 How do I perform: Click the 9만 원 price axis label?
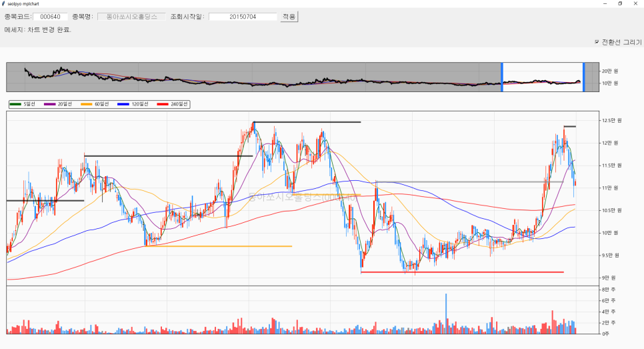click(609, 278)
